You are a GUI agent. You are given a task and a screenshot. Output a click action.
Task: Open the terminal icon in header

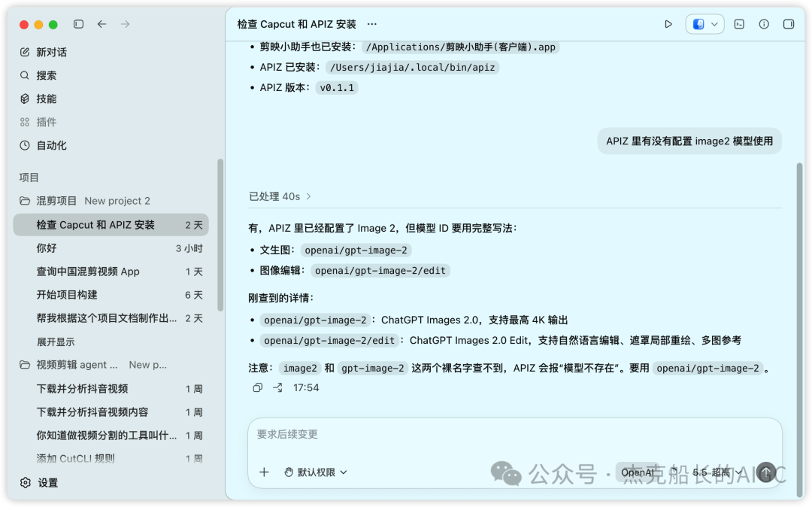click(739, 24)
